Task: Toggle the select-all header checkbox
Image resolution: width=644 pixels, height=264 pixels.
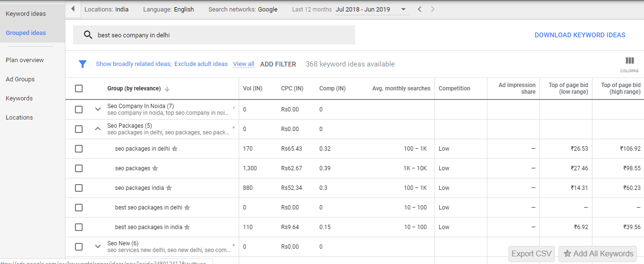Action: [79, 88]
